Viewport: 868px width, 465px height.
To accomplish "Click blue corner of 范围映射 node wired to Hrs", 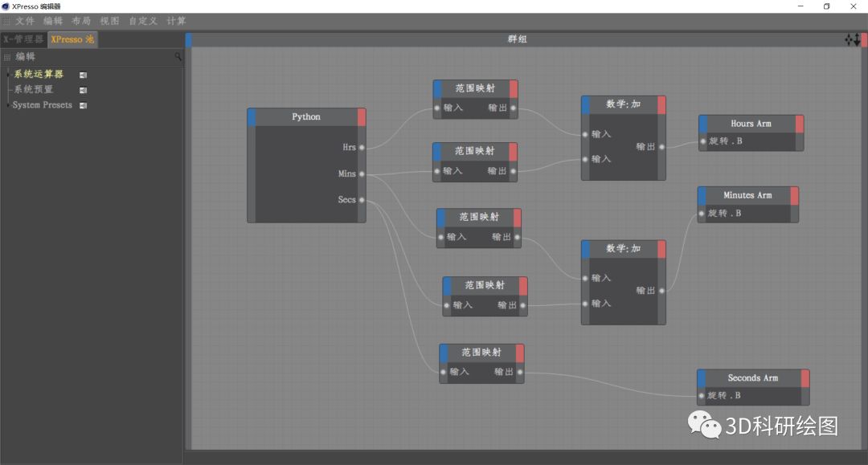I will point(437,89).
